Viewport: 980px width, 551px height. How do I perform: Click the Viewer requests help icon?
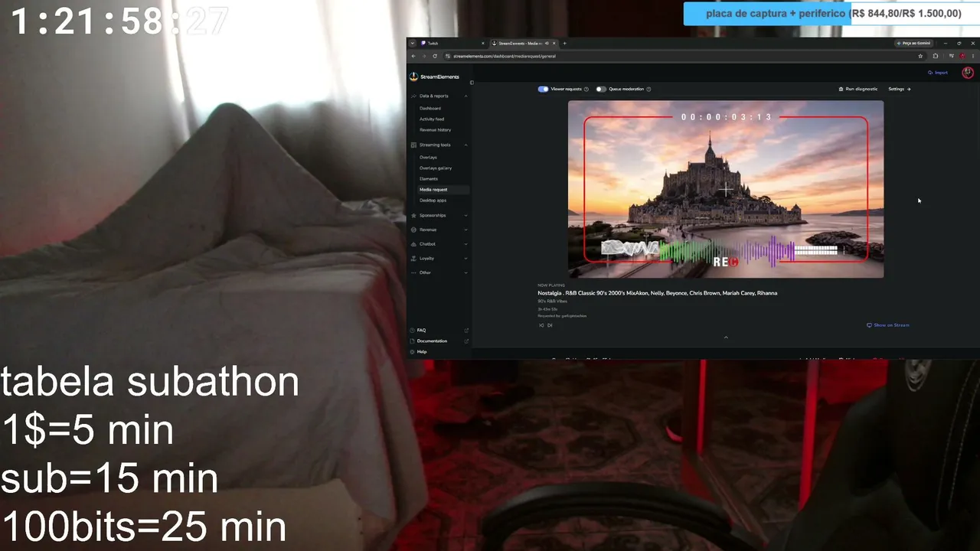click(586, 89)
